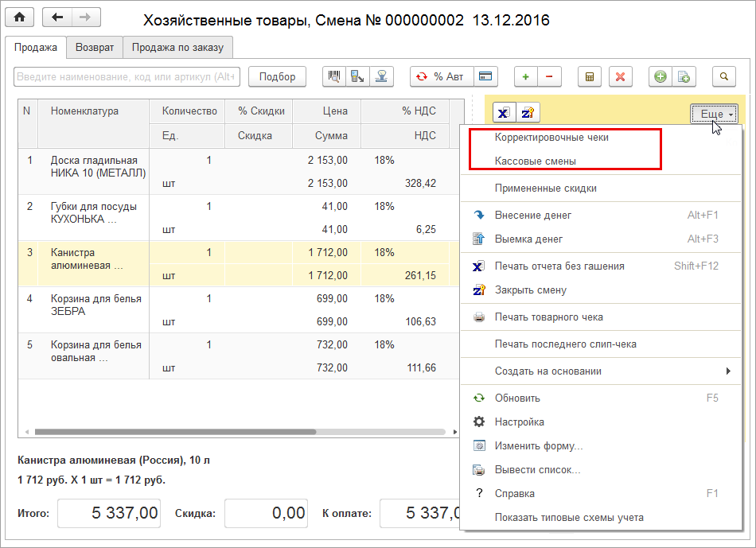Click НДС amount 328,42
The height and width of the screenshot is (548, 756).
tap(405, 183)
